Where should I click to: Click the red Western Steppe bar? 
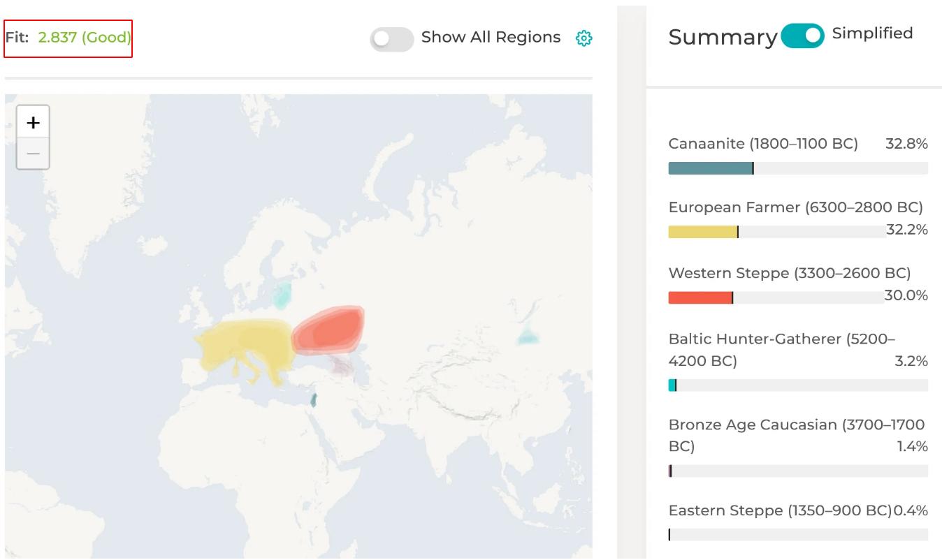700,298
